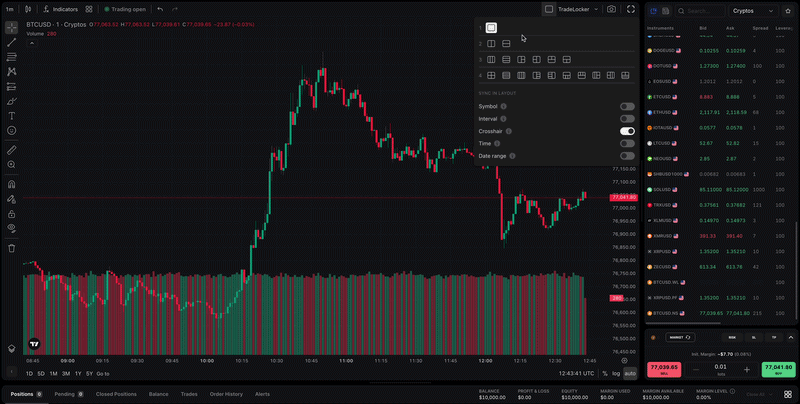The width and height of the screenshot is (800, 404).
Task: Take a chart snapshot with camera icon
Action: (x=611, y=9)
